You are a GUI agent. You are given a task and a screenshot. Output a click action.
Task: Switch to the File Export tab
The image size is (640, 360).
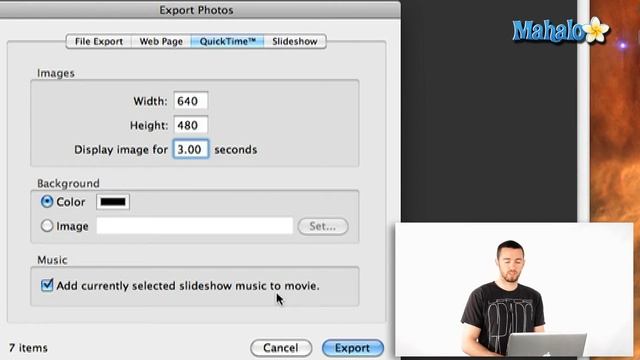(99, 42)
